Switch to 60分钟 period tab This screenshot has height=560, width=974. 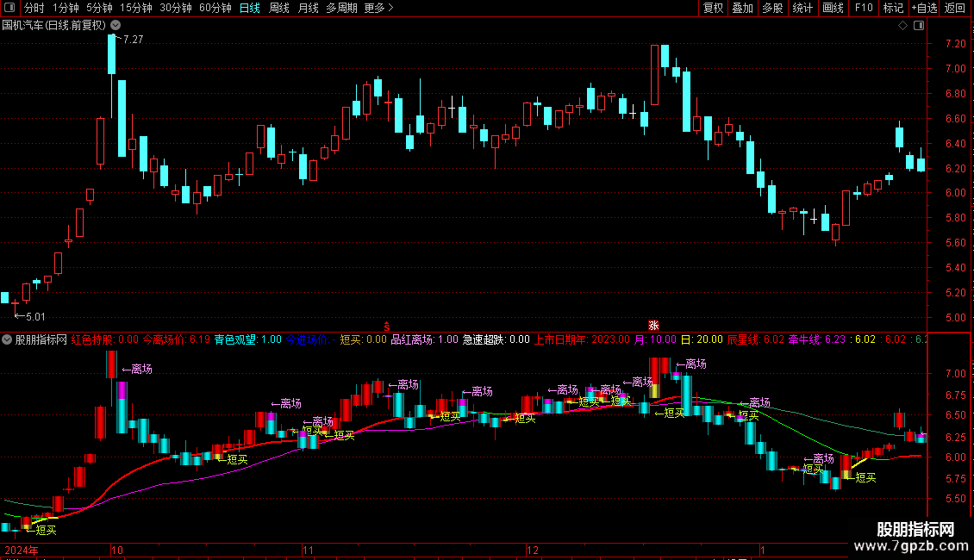point(215,8)
